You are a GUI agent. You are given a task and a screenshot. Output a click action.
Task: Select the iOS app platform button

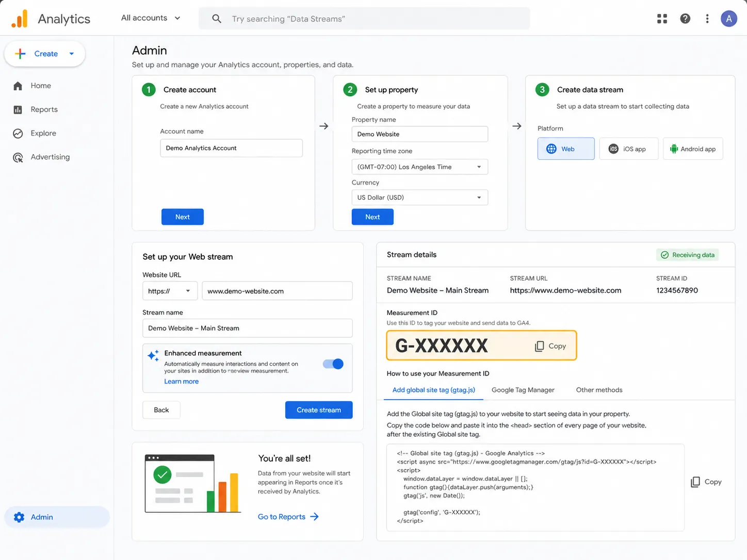[628, 149]
